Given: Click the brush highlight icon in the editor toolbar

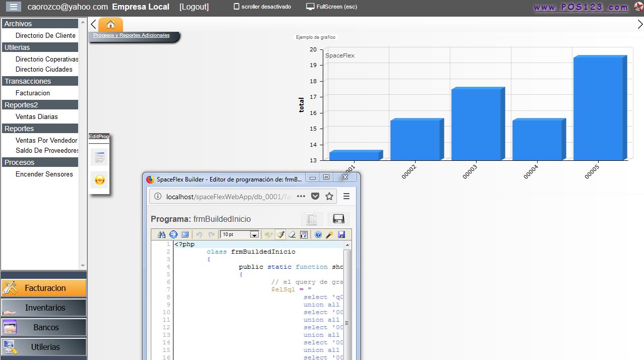Looking at the screenshot, I should point(280,234).
